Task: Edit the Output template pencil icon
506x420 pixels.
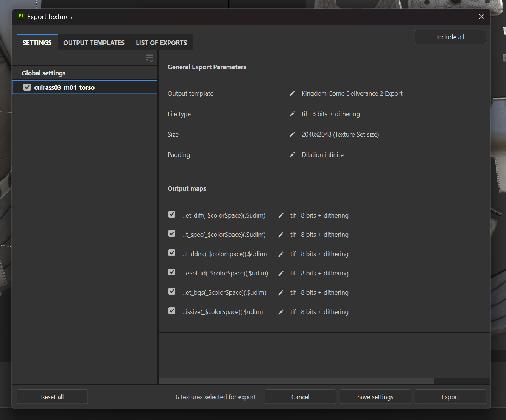Action: [x=292, y=93]
